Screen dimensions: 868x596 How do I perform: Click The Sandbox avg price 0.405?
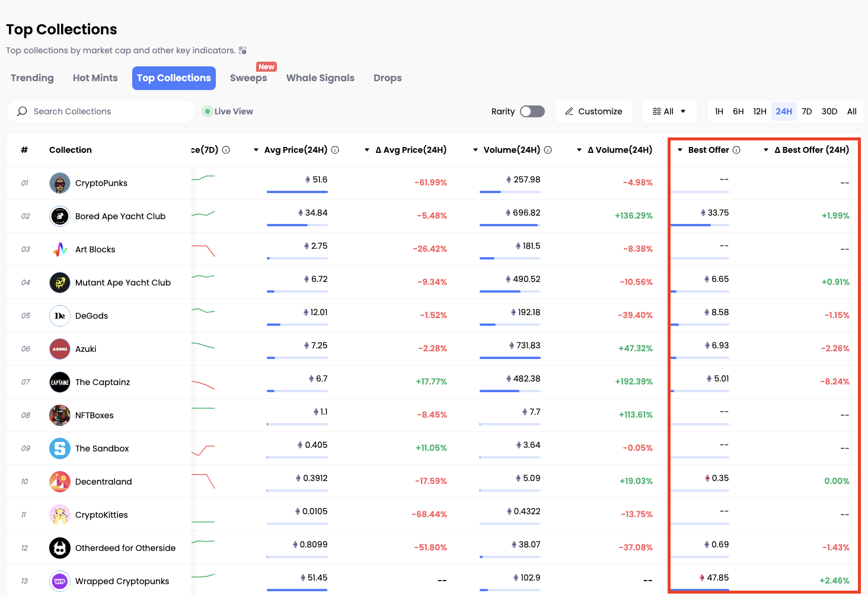pyautogui.click(x=312, y=445)
